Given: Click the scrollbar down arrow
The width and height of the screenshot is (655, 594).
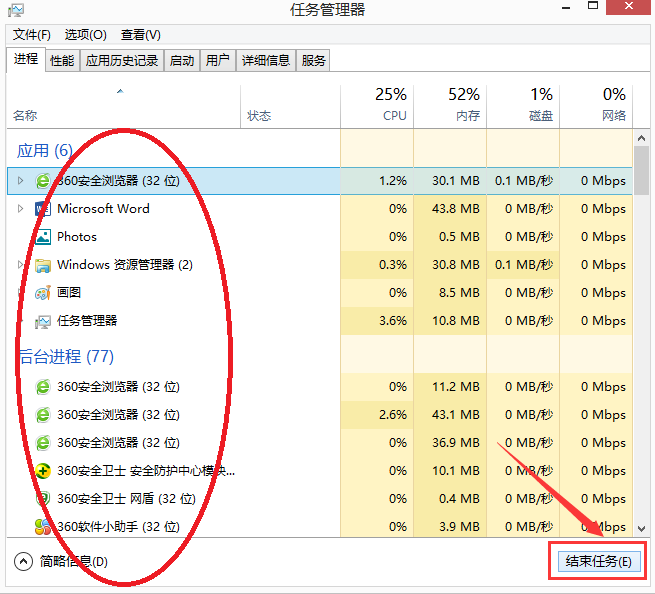Looking at the screenshot, I should pos(642,529).
